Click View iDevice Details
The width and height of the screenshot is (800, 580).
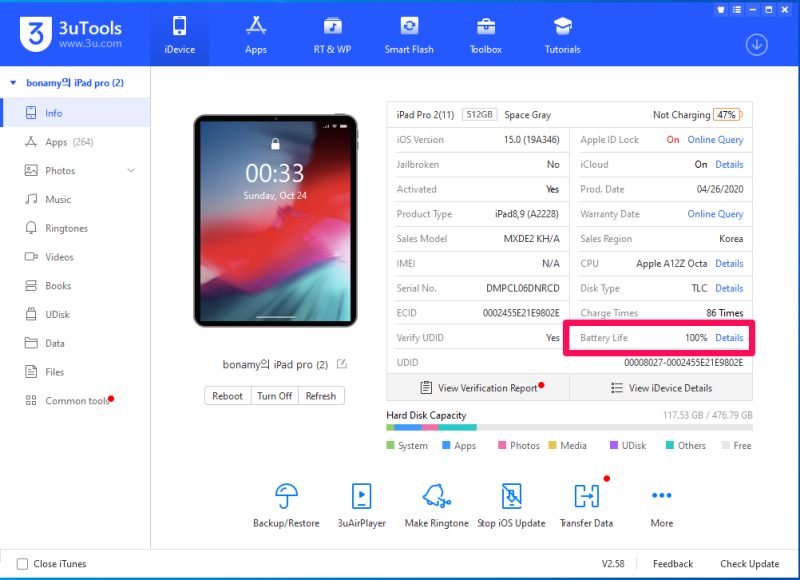(661, 388)
